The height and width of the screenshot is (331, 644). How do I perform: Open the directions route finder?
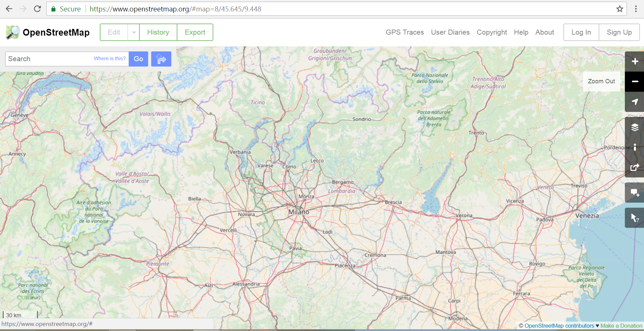161,59
